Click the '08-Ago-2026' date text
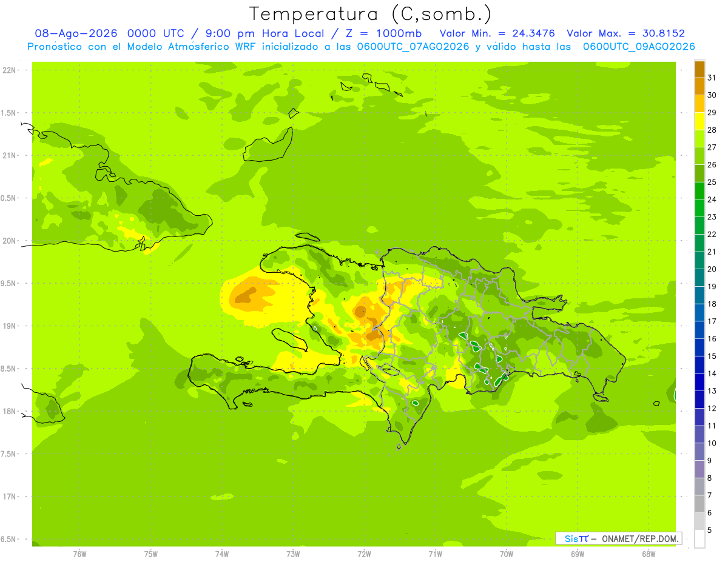The width and height of the screenshot is (728, 562). [76, 33]
